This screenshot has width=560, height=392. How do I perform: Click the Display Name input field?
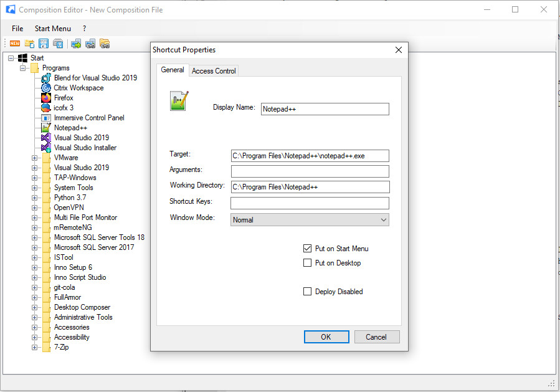pyautogui.click(x=325, y=109)
